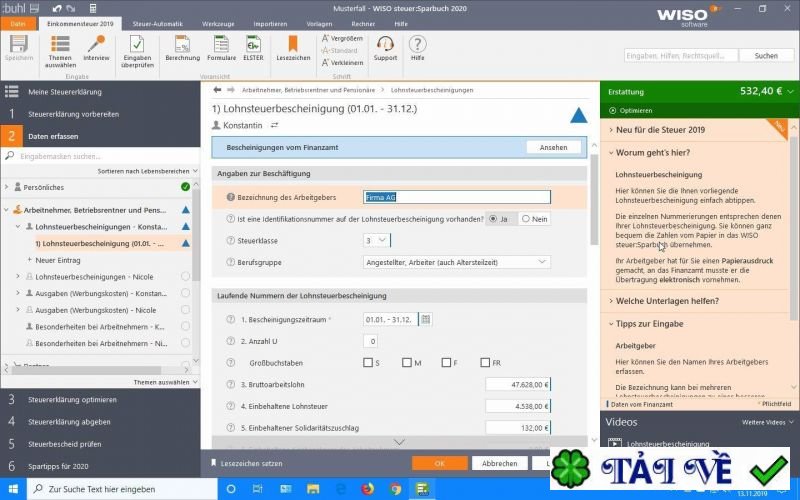This screenshot has height=500, width=800.
Task: Click help icon next to Steuerklasse
Action: pos(230,240)
